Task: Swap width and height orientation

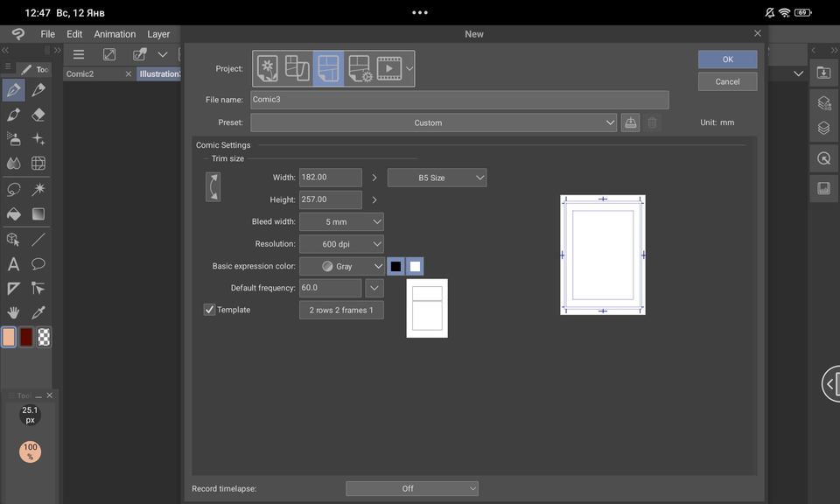Action: pyautogui.click(x=213, y=187)
